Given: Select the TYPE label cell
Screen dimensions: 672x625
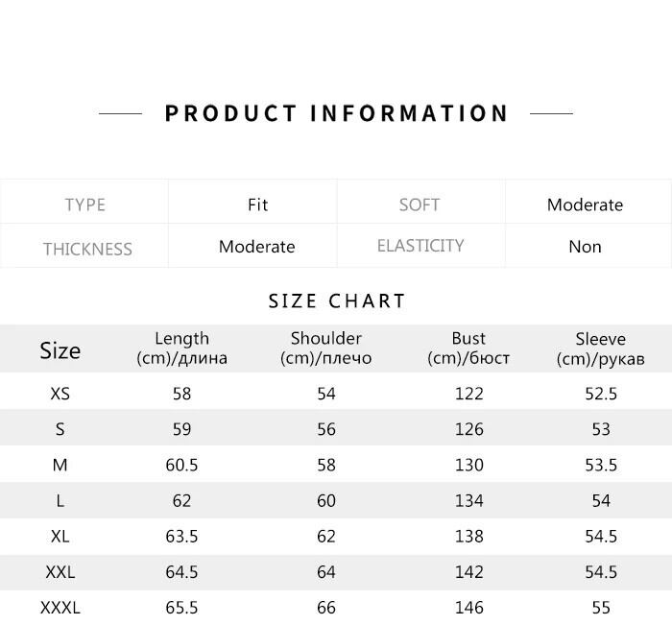Looking at the screenshot, I should 84,204.
